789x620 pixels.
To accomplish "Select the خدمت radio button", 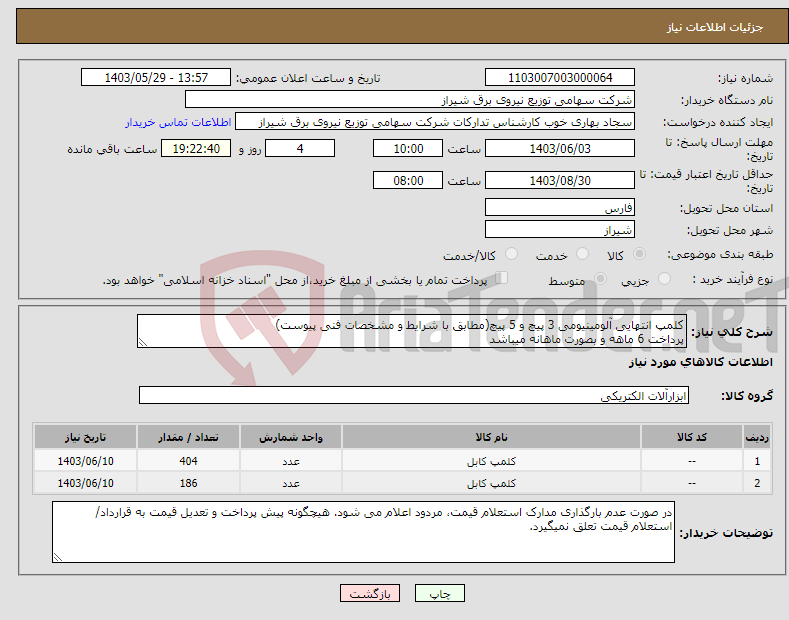I will (582, 254).
